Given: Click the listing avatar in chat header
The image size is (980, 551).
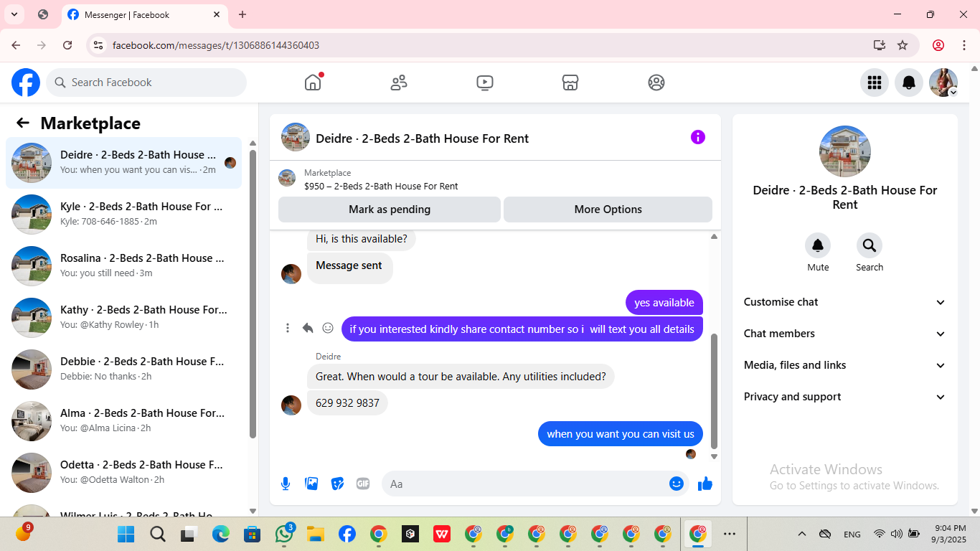Looking at the screenshot, I should click(296, 137).
